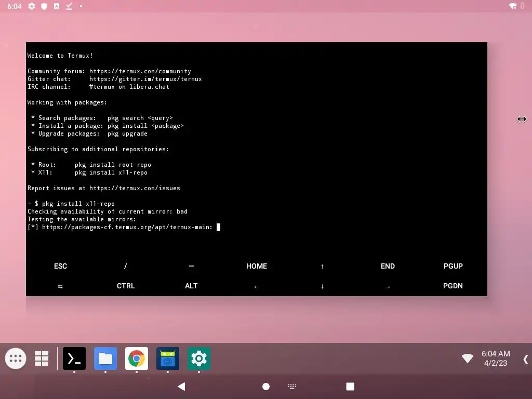The image size is (532, 399).
Task: Click the Wi-Fi tray icon
Action: [x=468, y=358]
